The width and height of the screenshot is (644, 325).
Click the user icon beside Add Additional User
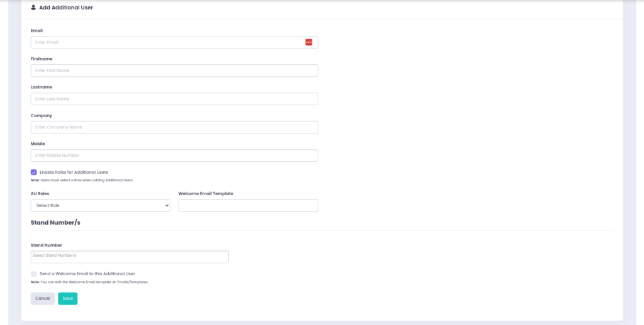coord(33,8)
